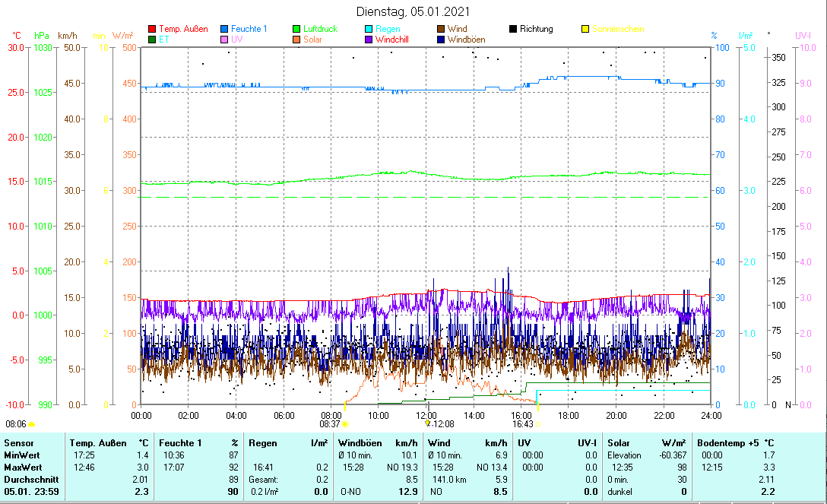This screenshot has height=504, width=827.
Task: Click the sunset marker at 16:43
Action: (x=538, y=424)
